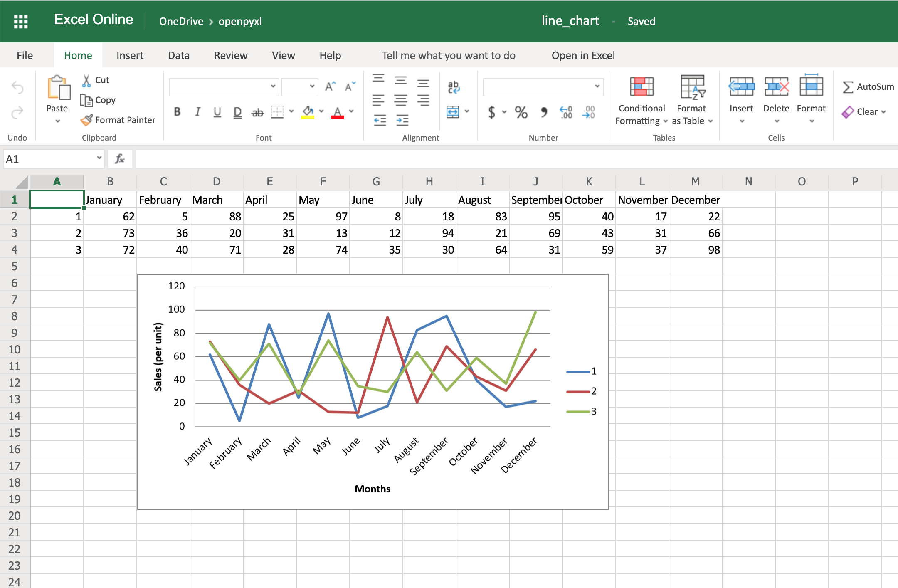Toggle the Wrap Text alignment option
This screenshot has width=898, height=588.
click(454, 86)
